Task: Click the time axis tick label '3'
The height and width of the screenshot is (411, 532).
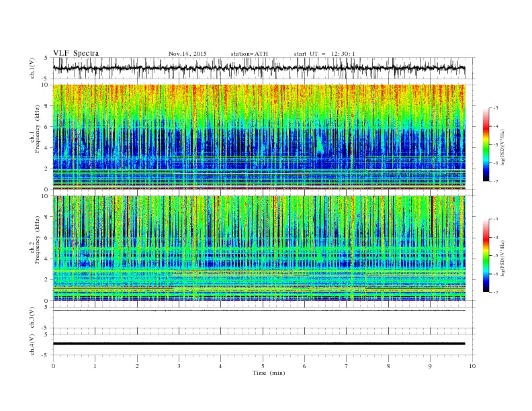Action: click(x=179, y=366)
